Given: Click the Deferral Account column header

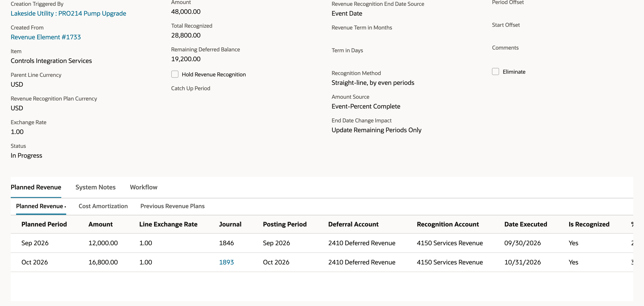Looking at the screenshot, I should (x=353, y=224).
